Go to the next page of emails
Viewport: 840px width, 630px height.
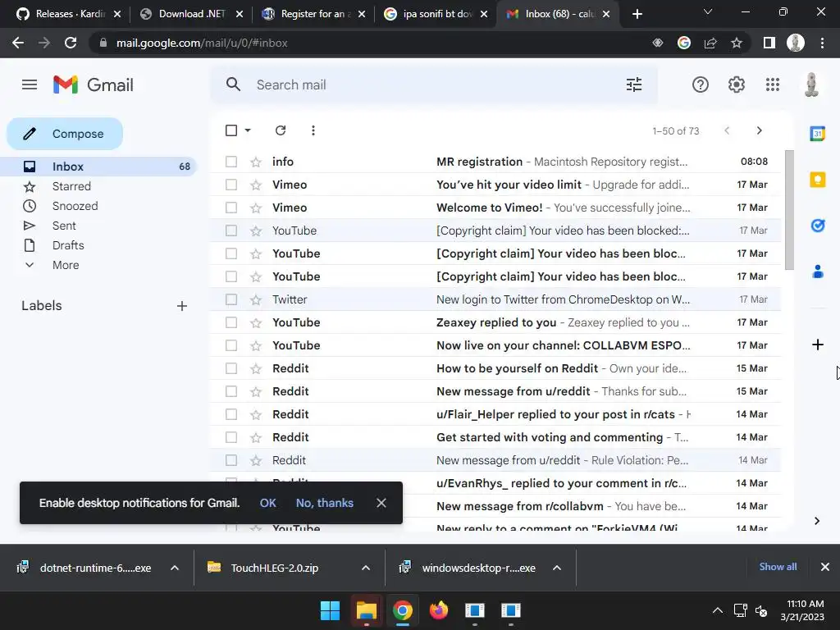tap(759, 130)
